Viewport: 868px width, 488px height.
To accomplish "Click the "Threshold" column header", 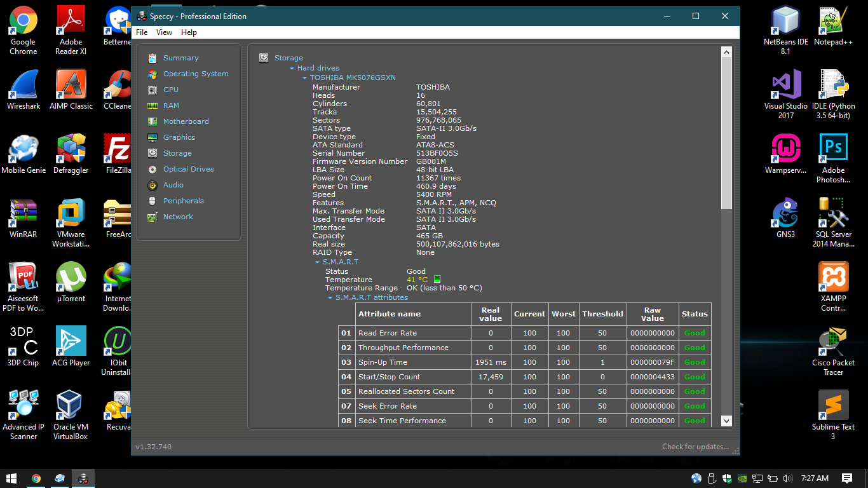I will (602, 314).
